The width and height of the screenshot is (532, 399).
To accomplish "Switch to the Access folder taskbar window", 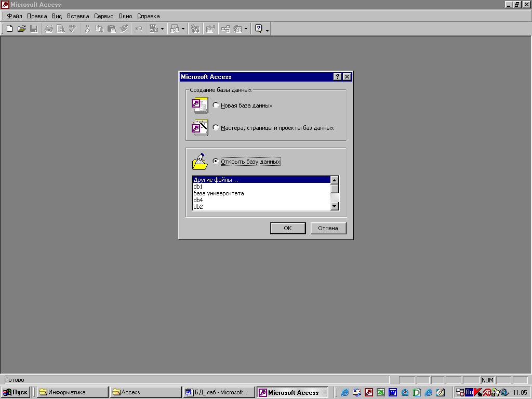I will pyautogui.click(x=145, y=392).
